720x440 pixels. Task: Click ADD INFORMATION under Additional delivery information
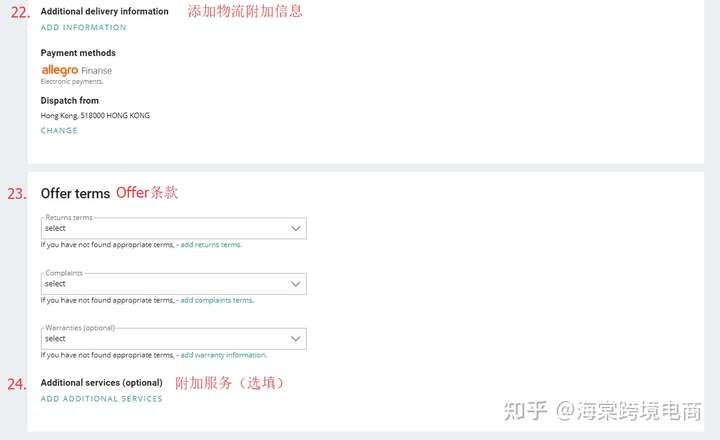83,28
